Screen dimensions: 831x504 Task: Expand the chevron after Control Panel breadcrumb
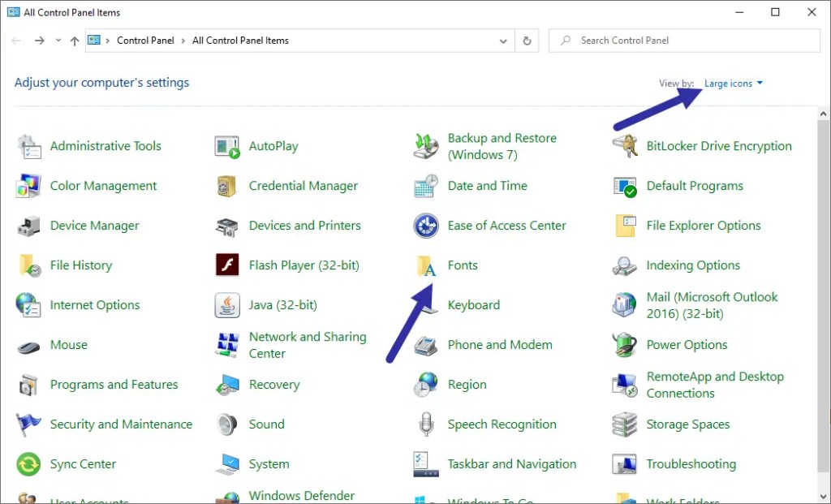pyautogui.click(x=183, y=41)
